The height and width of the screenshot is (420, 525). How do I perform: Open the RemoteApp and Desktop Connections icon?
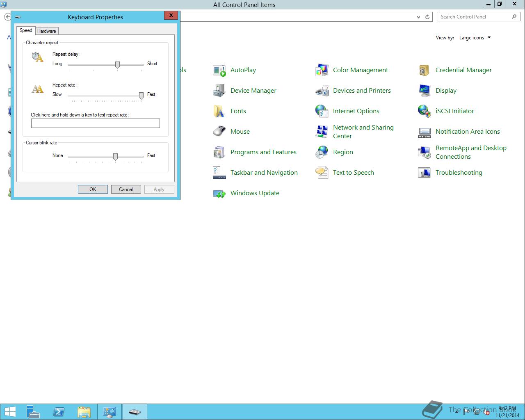click(x=425, y=152)
